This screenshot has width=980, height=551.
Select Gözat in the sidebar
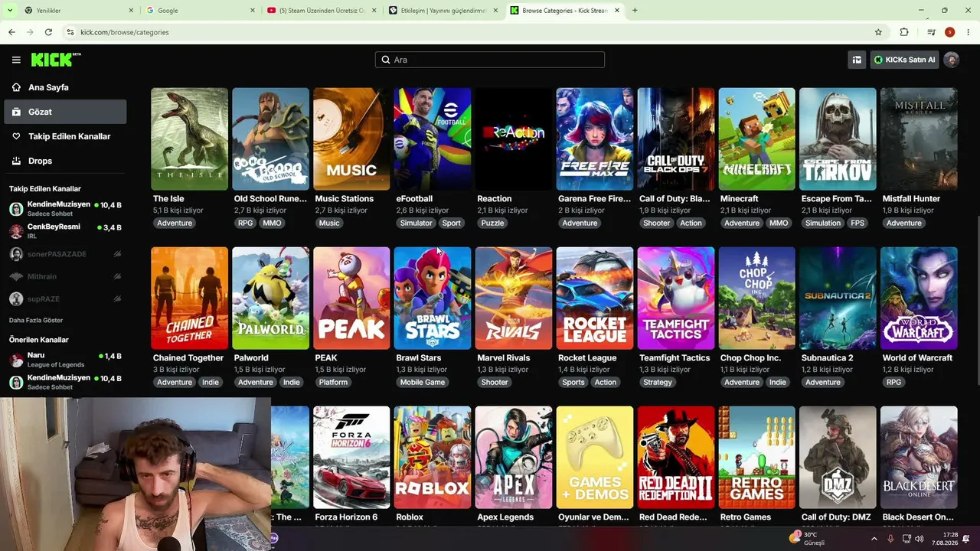point(65,112)
